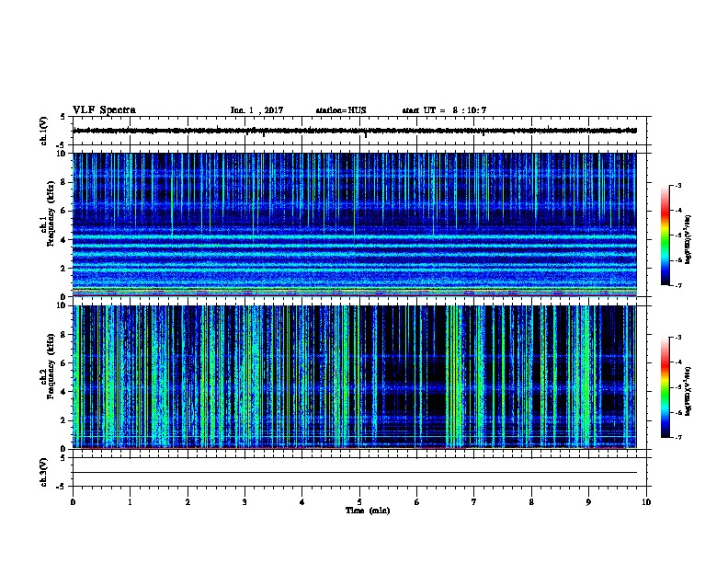Click the ch.1 spectrogram color bar

click(x=665, y=236)
